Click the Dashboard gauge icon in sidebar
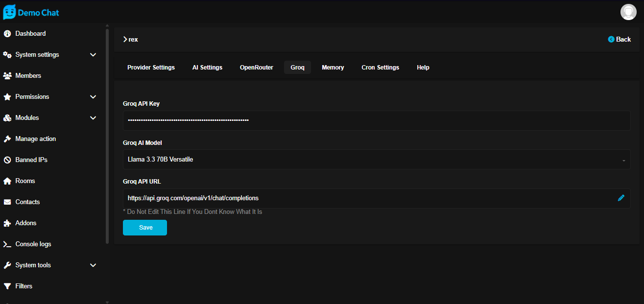 [x=7, y=34]
